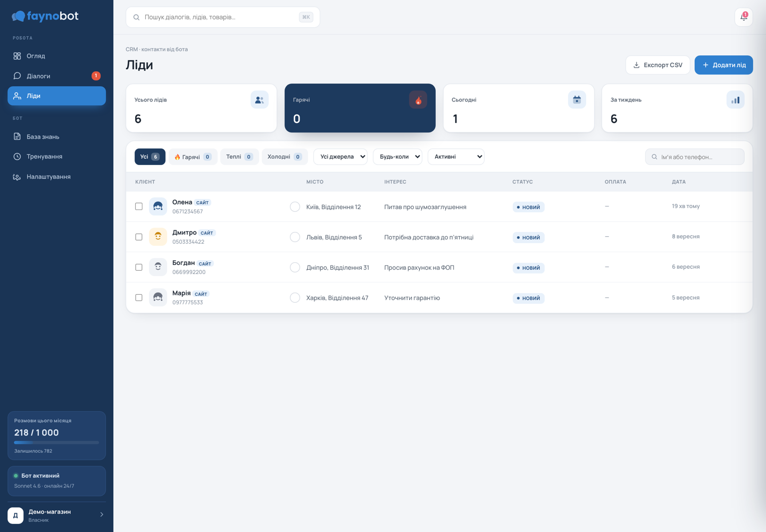Toggle the circle next to Львів, Відділення 5
766x532 pixels.
click(295, 237)
